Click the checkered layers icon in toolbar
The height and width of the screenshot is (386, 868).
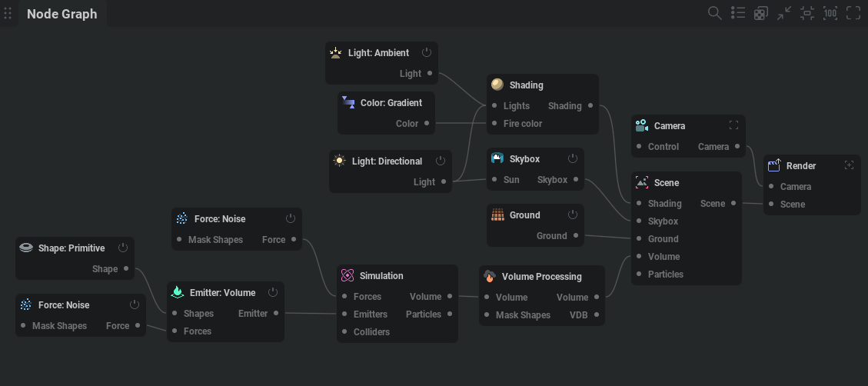(760, 13)
